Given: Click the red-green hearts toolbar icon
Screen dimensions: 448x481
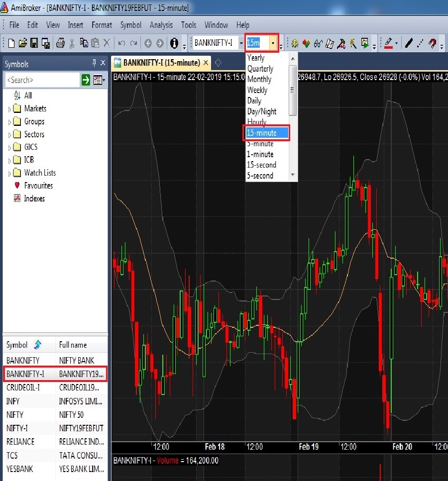Looking at the screenshot, I should [306, 43].
